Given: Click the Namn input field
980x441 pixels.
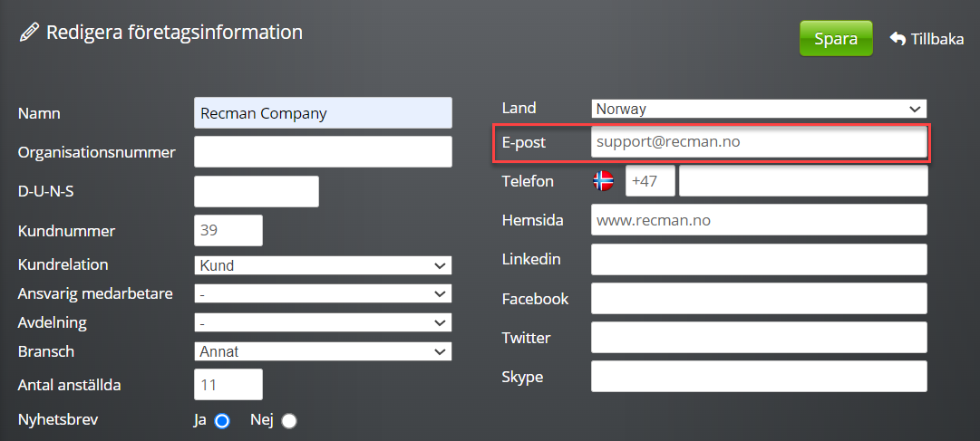Looking at the screenshot, I should pos(323,113).
